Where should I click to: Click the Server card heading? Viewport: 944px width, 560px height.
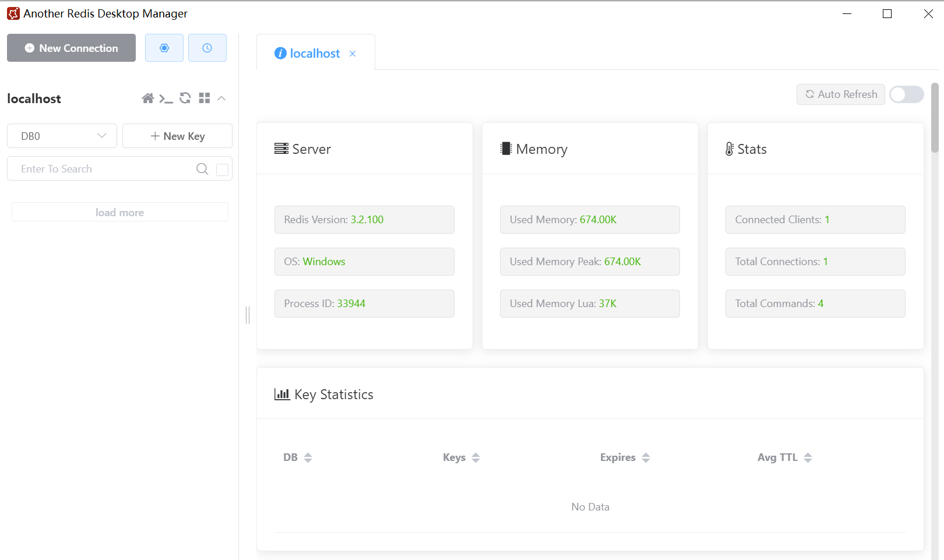[x=303, y=149]
